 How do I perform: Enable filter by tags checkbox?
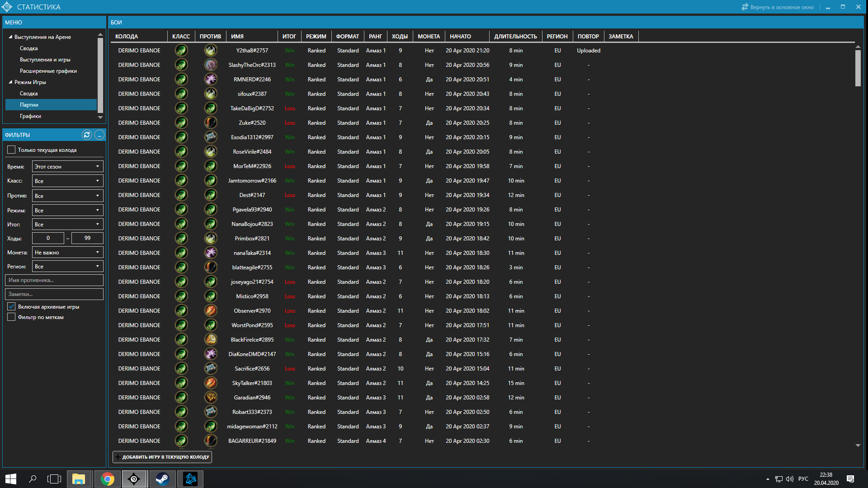click(12, 317)
